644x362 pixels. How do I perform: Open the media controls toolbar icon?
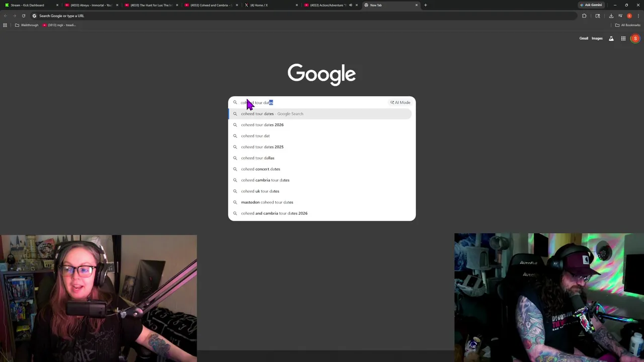pyautogui.click(x=620, y=16)
